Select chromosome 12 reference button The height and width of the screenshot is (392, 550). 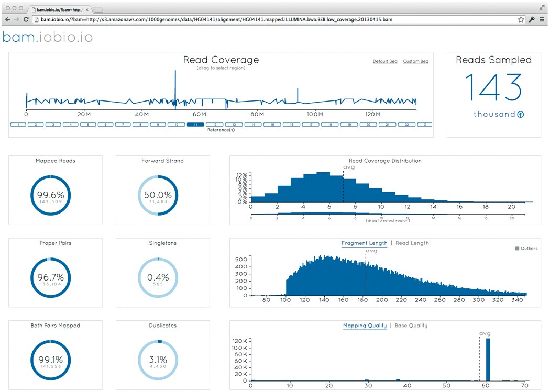214,125
